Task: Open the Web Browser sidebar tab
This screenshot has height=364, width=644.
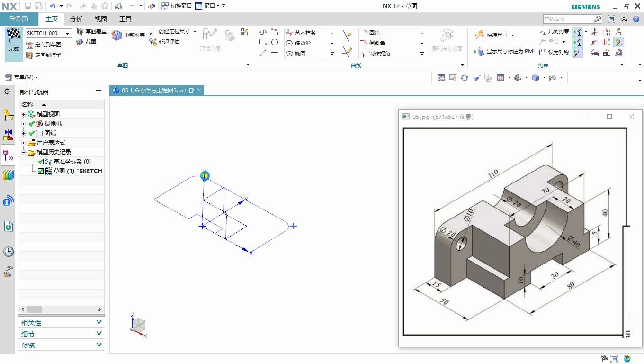Action: (8, 227)
